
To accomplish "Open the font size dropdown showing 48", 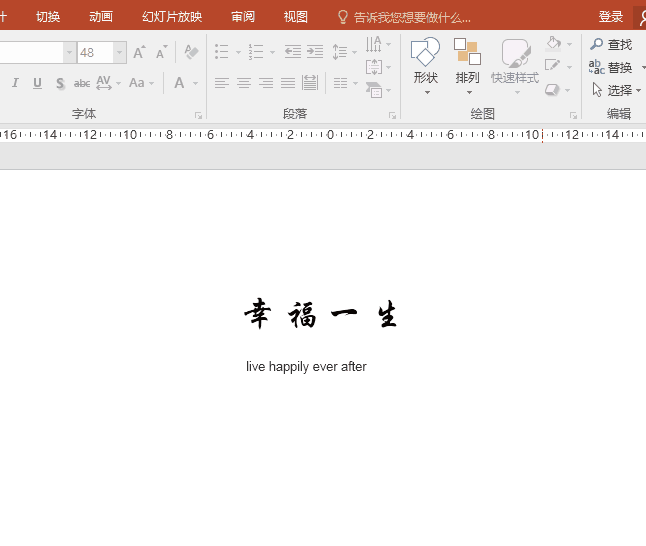I will [120, 52].
